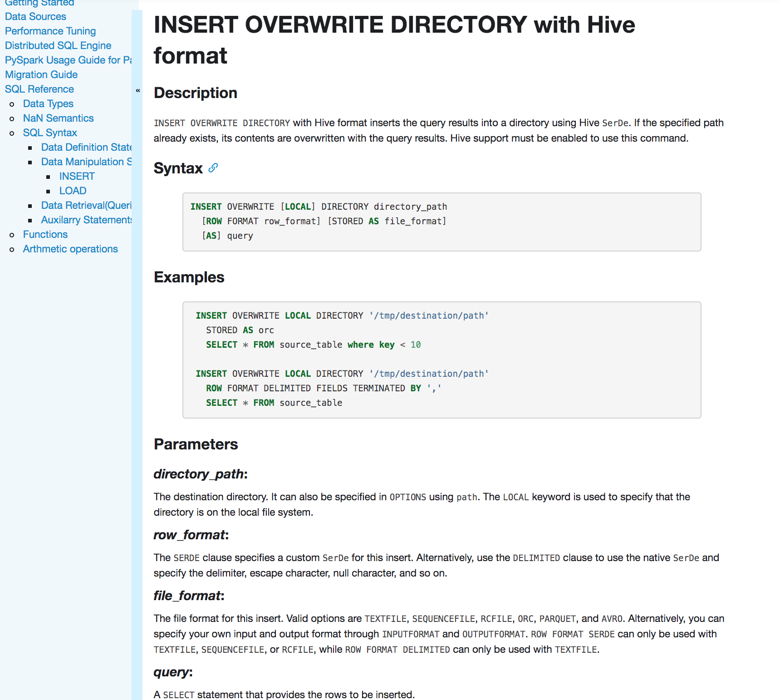Open Data Manipulation Statements entry
The height and width of the screenshot is (700, 780).
coord(86,162)
